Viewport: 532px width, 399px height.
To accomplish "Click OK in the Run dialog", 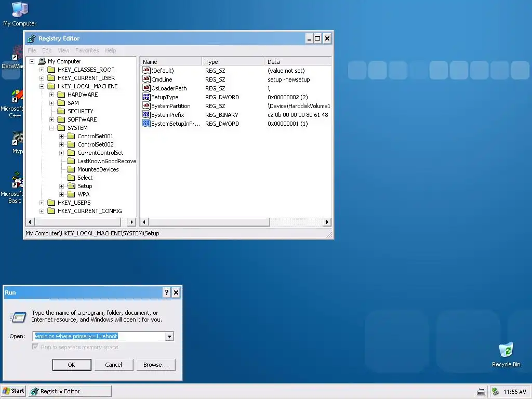I will click(x=72, y=365).
